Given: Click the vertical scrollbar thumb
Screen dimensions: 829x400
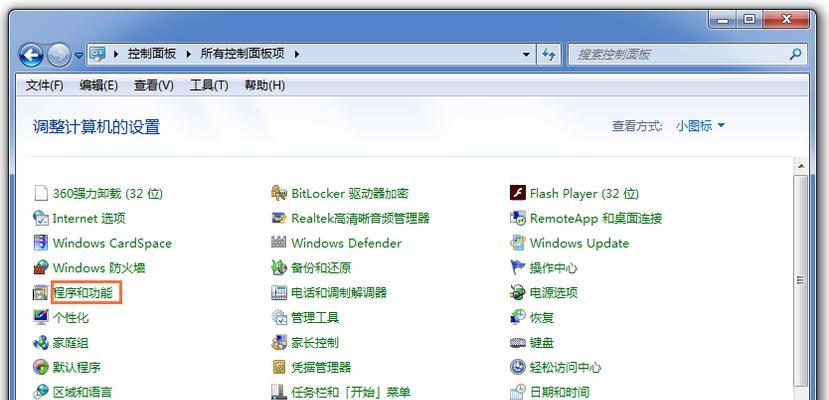Looking at the screenshot, I should tap(801, 281).
